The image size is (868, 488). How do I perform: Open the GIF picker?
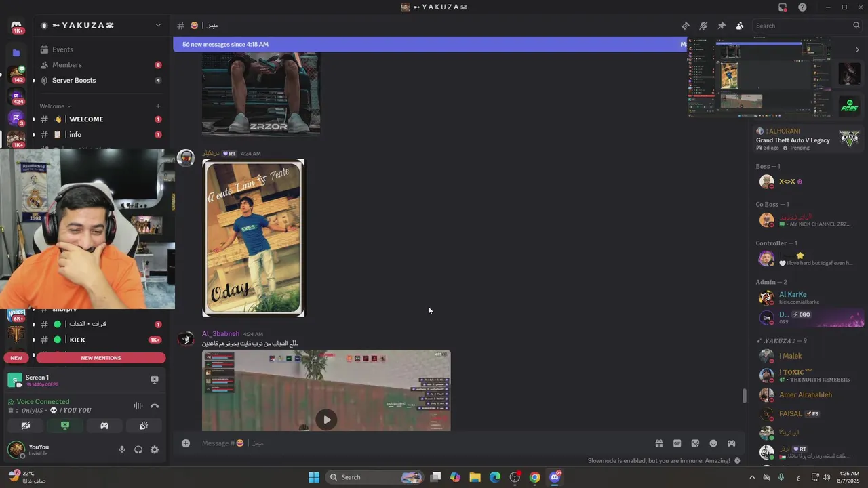coord(677,443)
